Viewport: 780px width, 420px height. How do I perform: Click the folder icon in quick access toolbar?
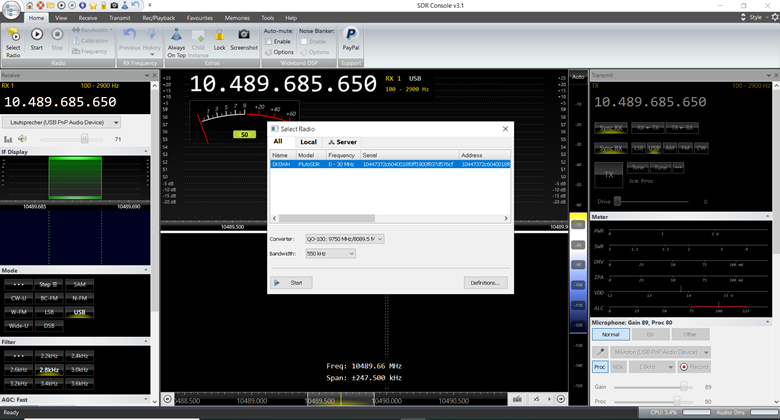[51, 5]
